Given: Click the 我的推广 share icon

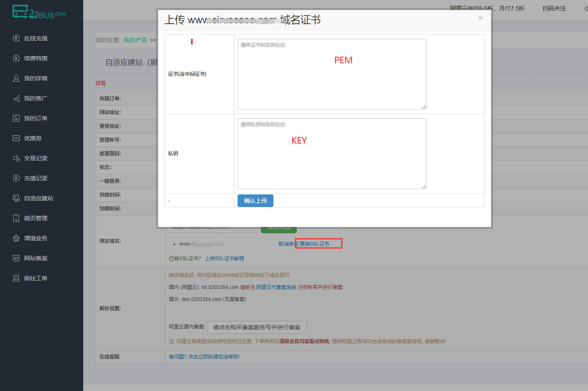Looking at the screenshot, I should pos(16,99).
